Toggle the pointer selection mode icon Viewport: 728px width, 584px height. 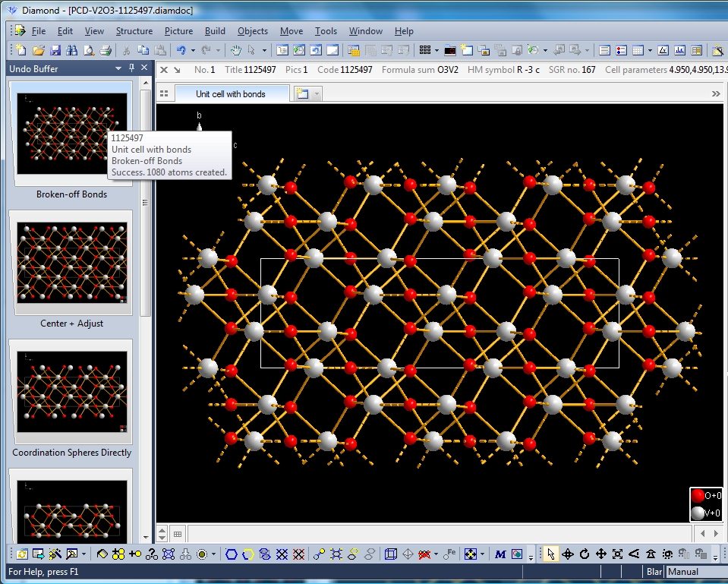tap(550, 554)
